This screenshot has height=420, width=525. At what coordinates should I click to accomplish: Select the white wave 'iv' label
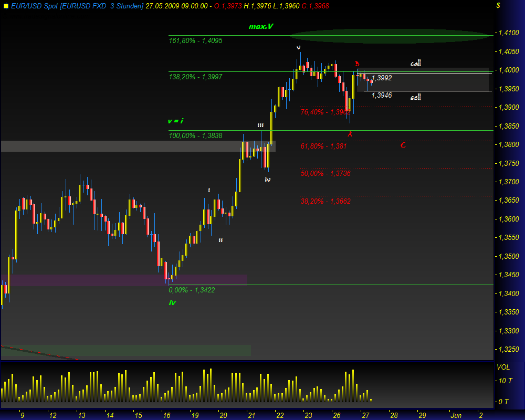[x=268, y=180]
